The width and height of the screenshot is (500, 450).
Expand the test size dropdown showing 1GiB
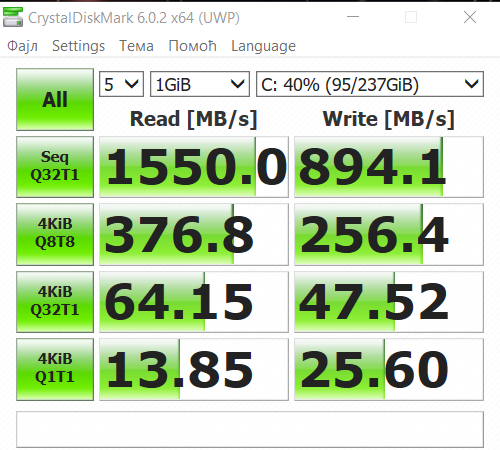(200, 84)
